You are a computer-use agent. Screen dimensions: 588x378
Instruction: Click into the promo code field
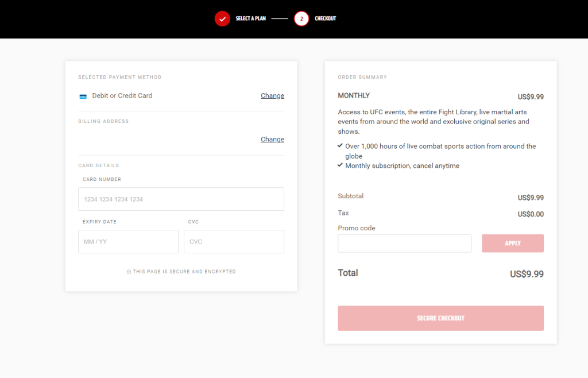point(405,244)
